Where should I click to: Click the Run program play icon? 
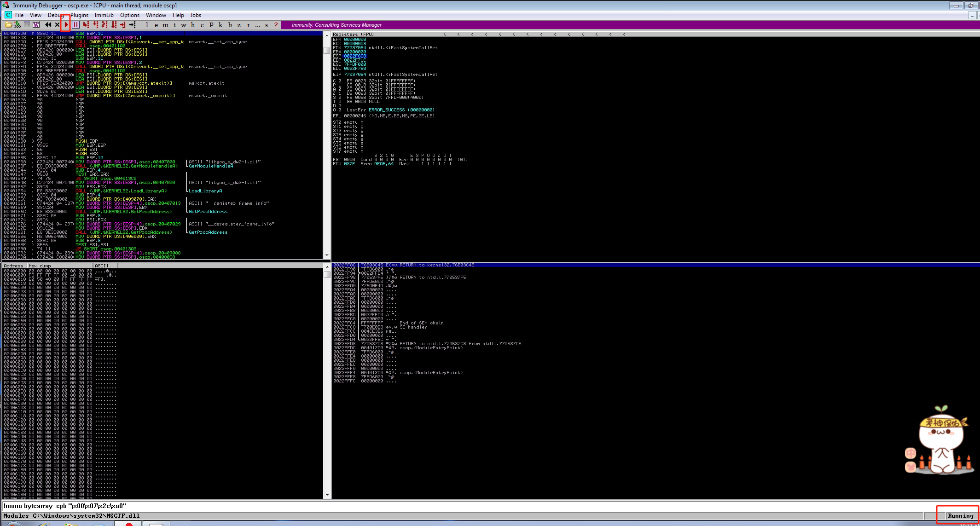[66, 25]
